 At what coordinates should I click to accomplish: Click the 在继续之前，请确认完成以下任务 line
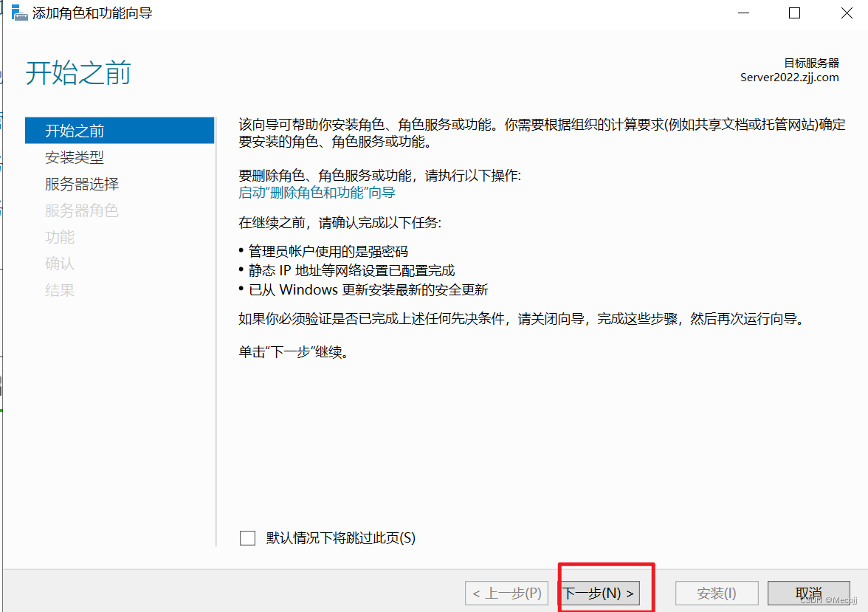[340, 223]
